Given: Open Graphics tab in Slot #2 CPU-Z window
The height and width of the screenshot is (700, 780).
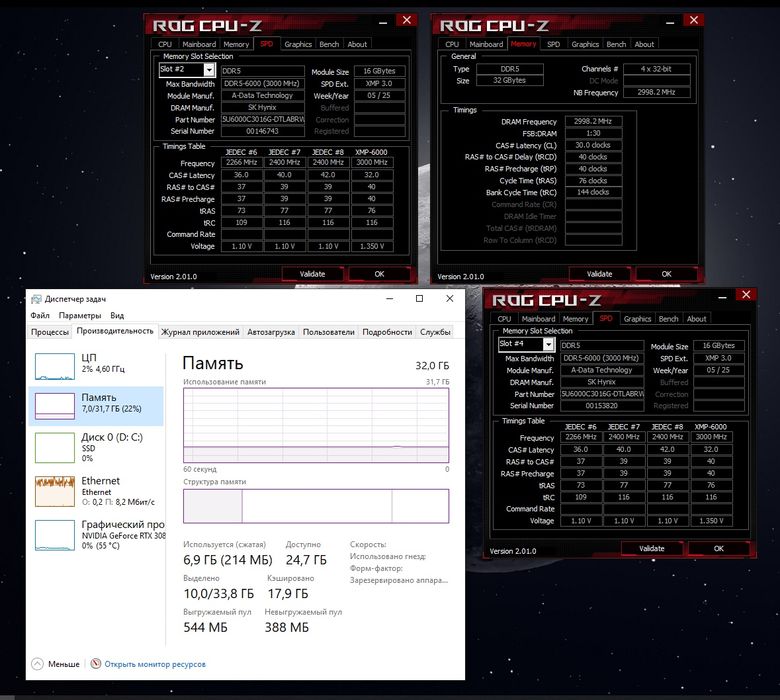Looking at the screenshot, I should [x=298, y=44].
